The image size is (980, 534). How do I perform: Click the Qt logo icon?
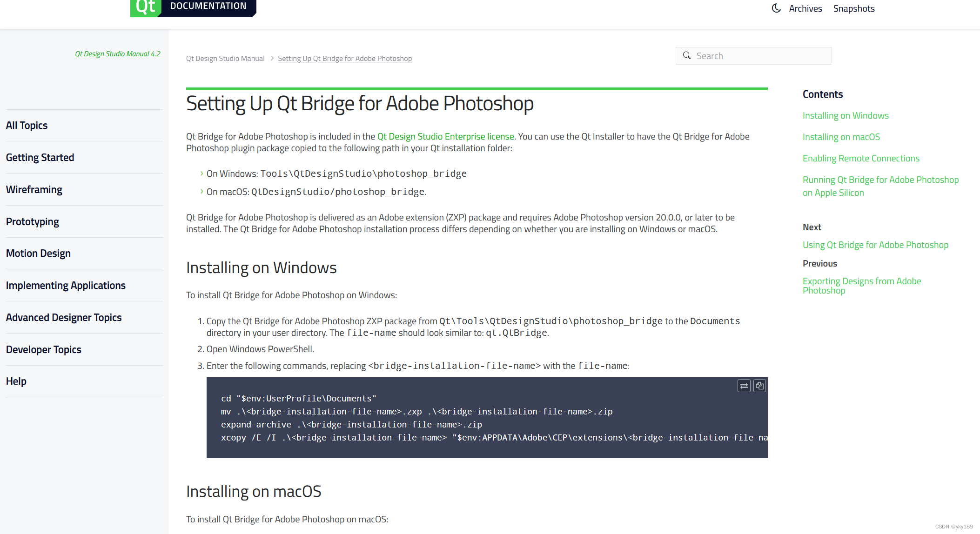[x=146, y=7]
